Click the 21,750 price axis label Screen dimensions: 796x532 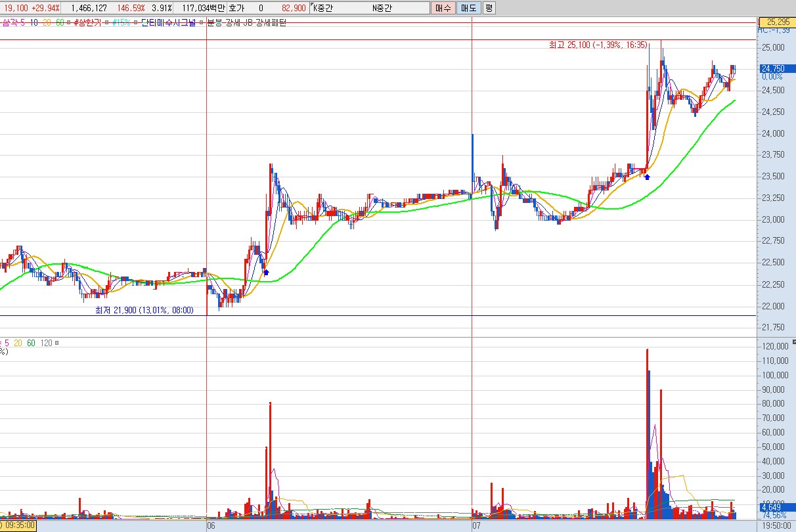(772, 327)
